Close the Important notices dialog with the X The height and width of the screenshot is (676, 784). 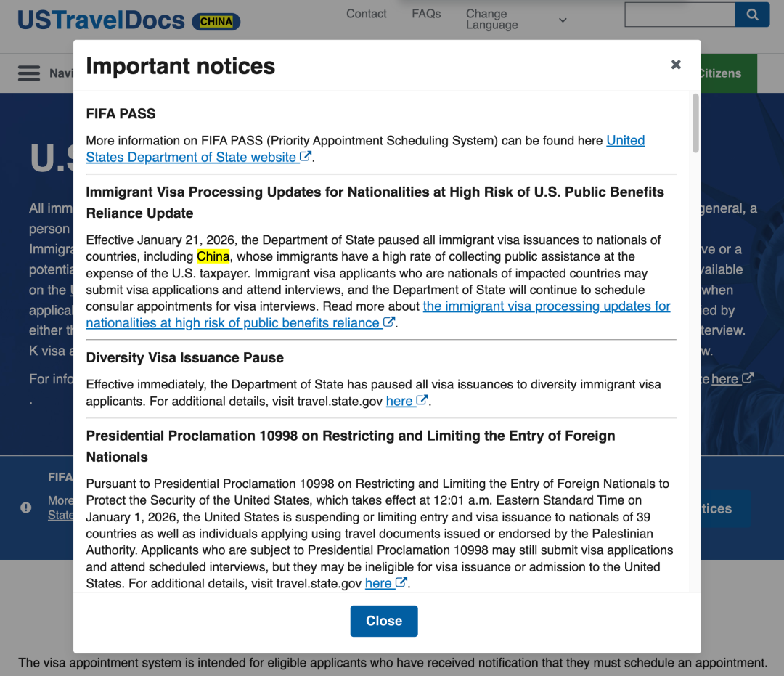click(676, 65)
